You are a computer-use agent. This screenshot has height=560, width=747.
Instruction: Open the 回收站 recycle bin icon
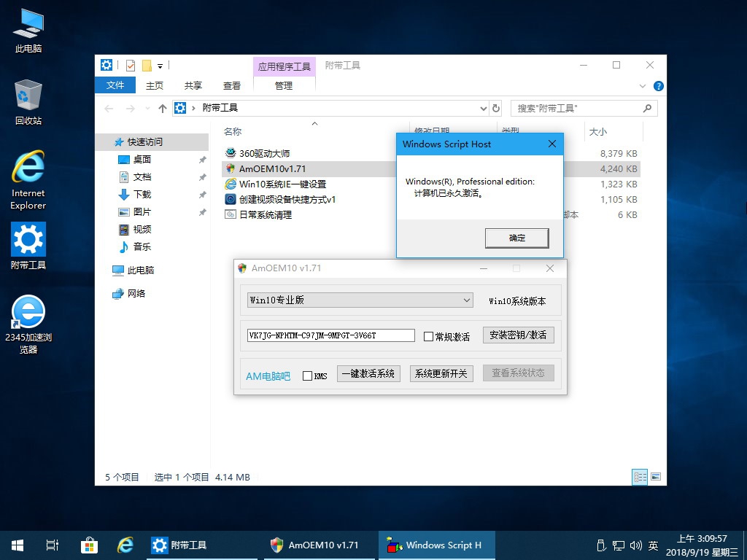tap(28, 102)
